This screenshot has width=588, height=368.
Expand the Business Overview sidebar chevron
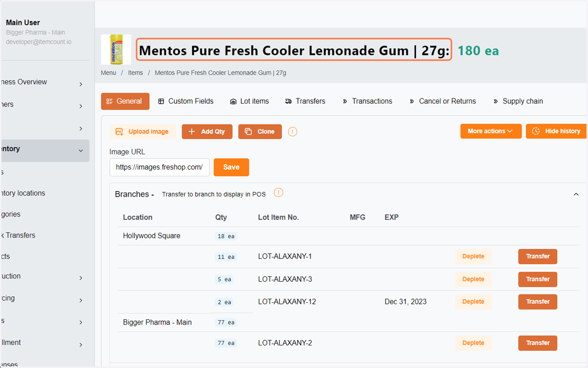81,84
